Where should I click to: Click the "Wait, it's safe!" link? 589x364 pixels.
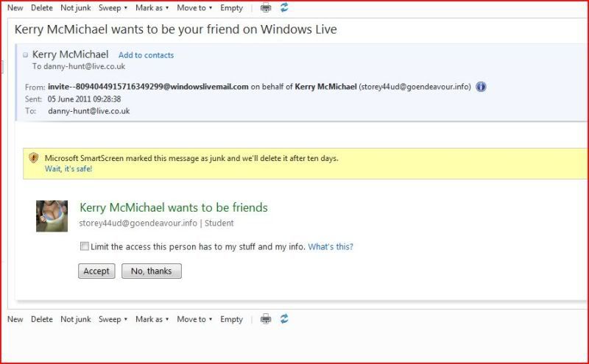click(x=68, y=169)
